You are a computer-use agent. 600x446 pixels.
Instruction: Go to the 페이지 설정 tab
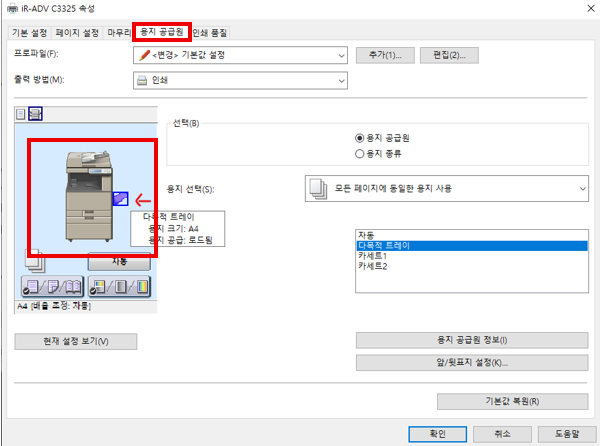[78, 32]
